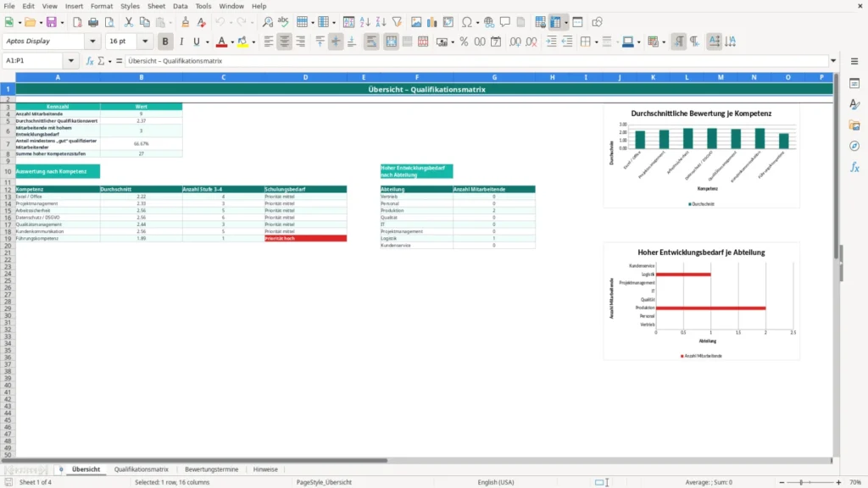Screen dimensions: 868x488
Task: Open the font color dropdown arrow
Action: click(x=232, y=42)
